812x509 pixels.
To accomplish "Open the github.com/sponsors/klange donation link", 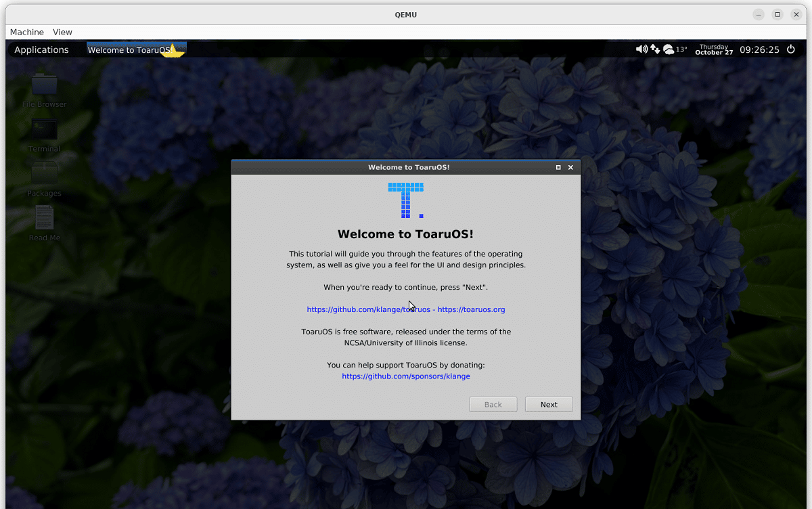I will pyautogui.click(x=406, y=376).
